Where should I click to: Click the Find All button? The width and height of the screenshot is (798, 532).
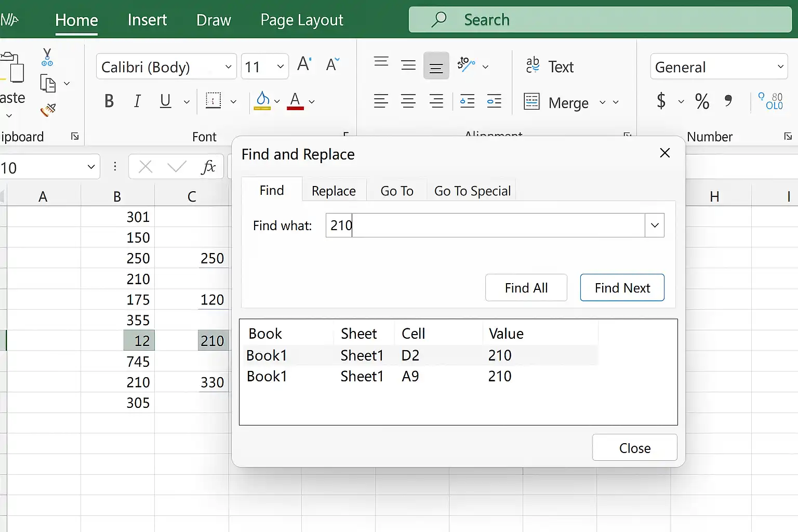(526, 288)
